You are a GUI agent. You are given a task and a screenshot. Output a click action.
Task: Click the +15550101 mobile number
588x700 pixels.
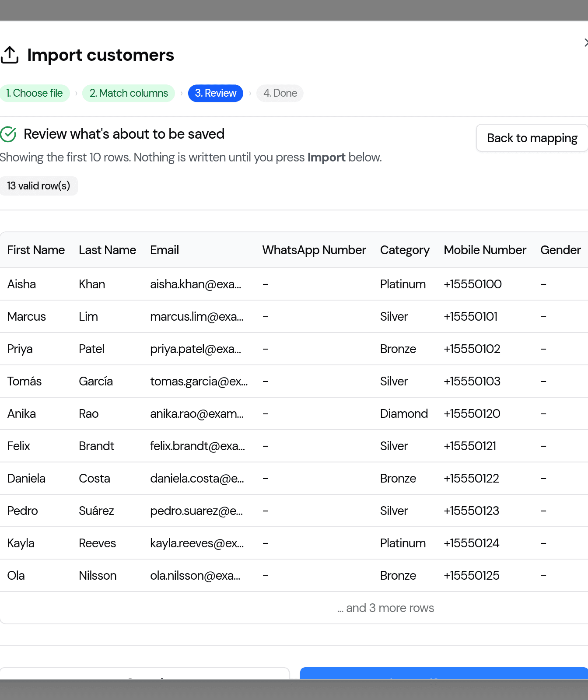[x=471, y=317]
